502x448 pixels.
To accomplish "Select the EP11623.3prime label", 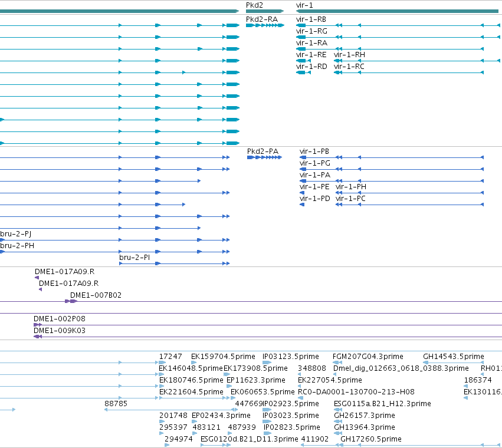I will pos(256,380).
